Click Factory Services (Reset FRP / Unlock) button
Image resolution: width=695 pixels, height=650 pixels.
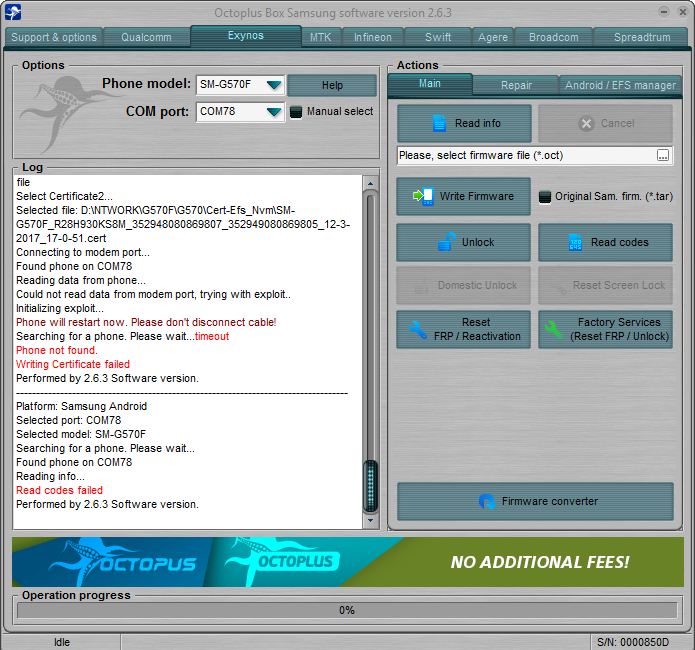605,329
